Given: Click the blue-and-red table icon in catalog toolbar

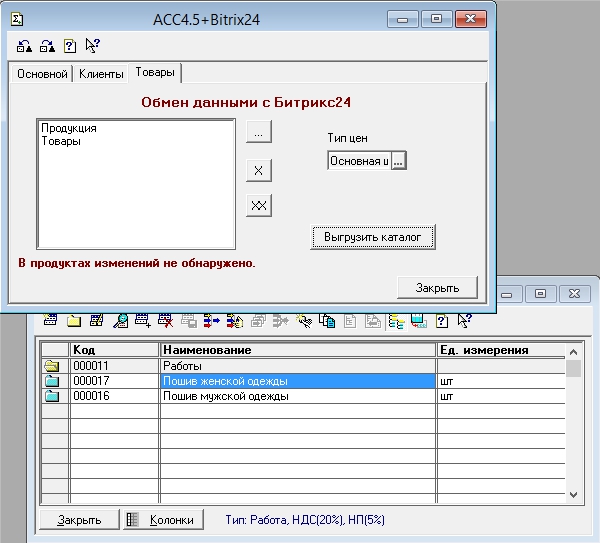Looking at the screenshot, I should pos(419,321).
